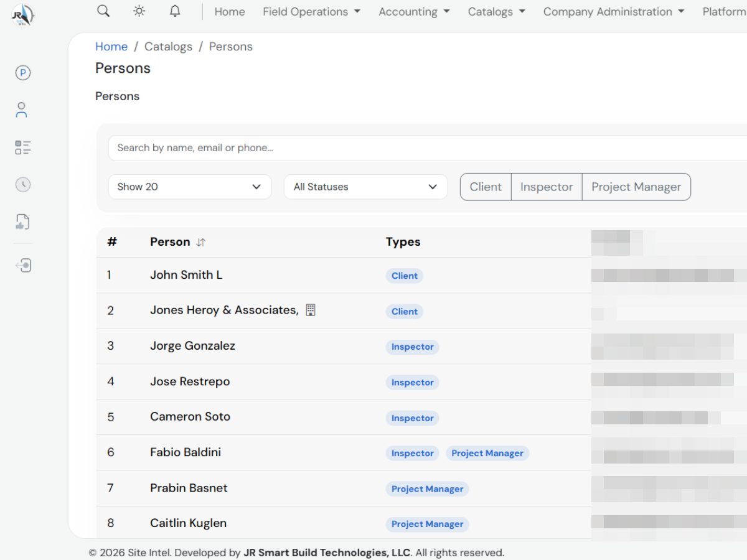Open the All Statuses dropdown
This screenshot has height=560, width=747.
[365, 187]
